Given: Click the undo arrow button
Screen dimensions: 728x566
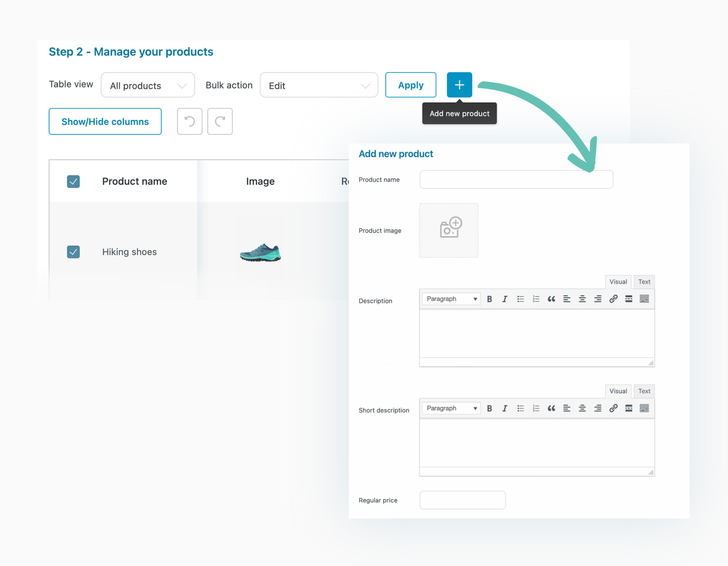Looking at the screenshot, I should [x=190, y=121].
